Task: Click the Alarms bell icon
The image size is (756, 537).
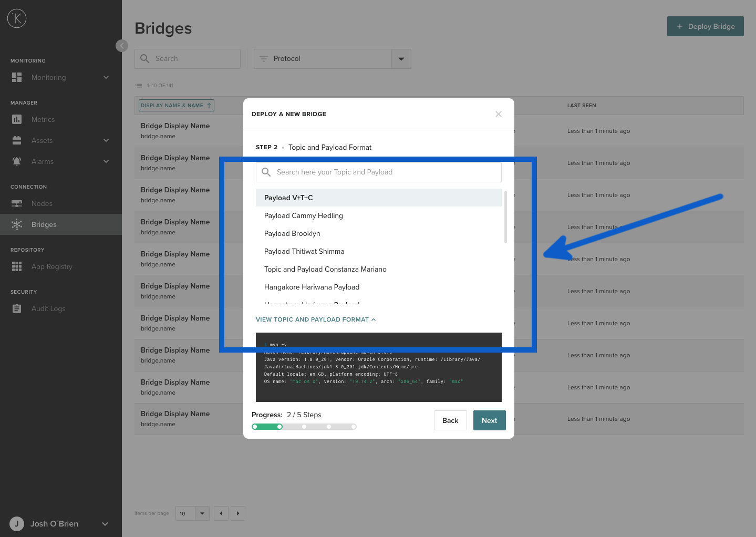Action: (17, 161)
